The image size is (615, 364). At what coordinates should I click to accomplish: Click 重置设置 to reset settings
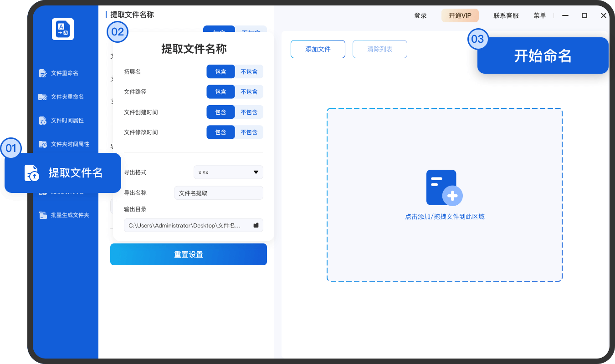point(189,254)
